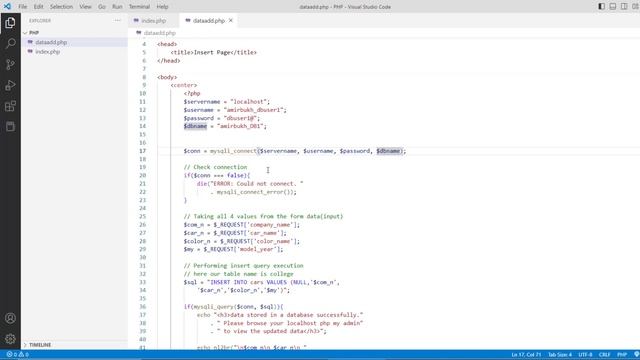Open the Manage gear settings icon
The height and width of the screenshot is (360, 640).
point(10,338)
